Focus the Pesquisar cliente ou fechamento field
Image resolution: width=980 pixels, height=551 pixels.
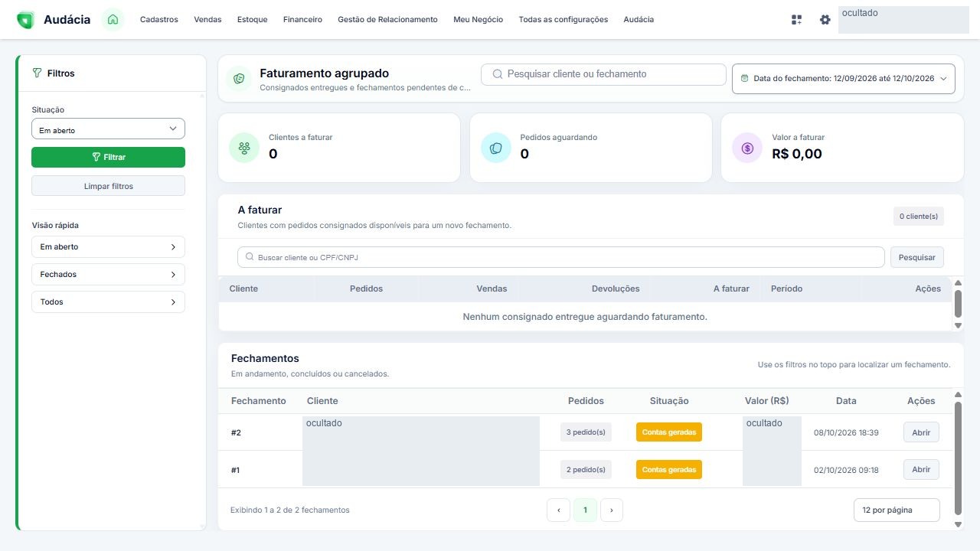tap(603, 74)
